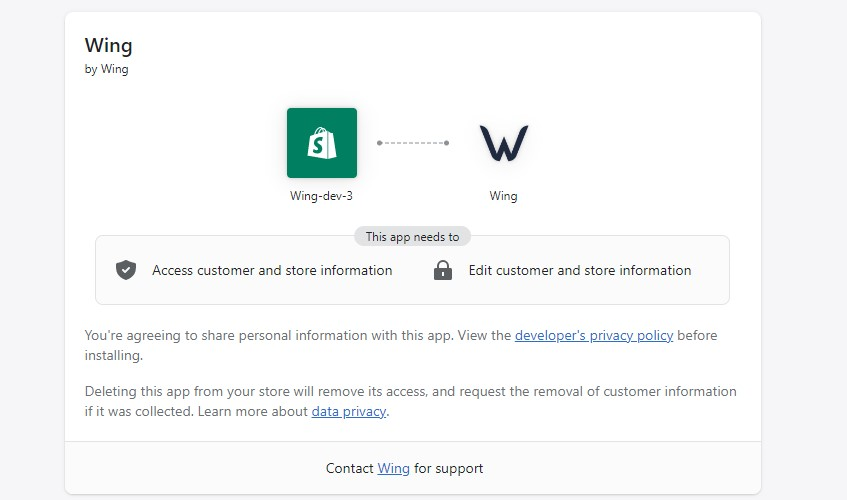The height and width of the screenshot is (500, 847).
Task: Click the padlock icon
Action: (x=443, y=270)
